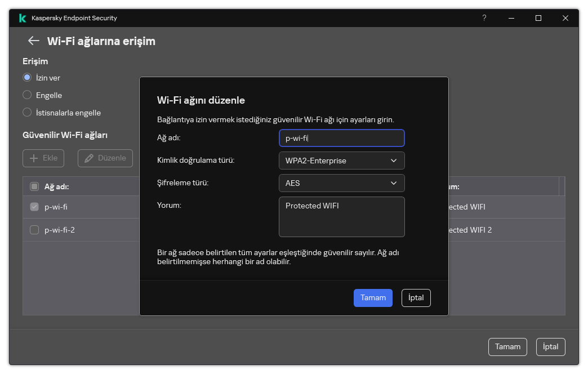Check the p-wi-fi-2 checkbox
The width and height of the screenshot is (588, 374).
34,230
